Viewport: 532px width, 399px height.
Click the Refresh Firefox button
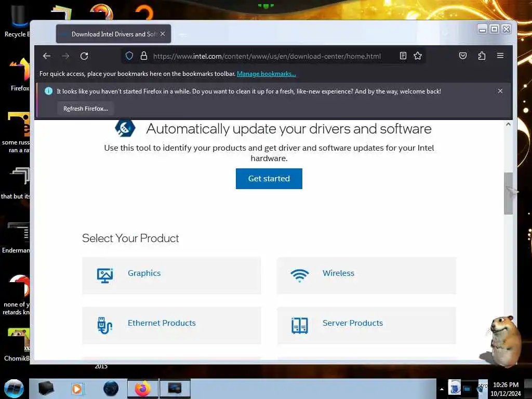pyautogui.click(x=86, y=109)
